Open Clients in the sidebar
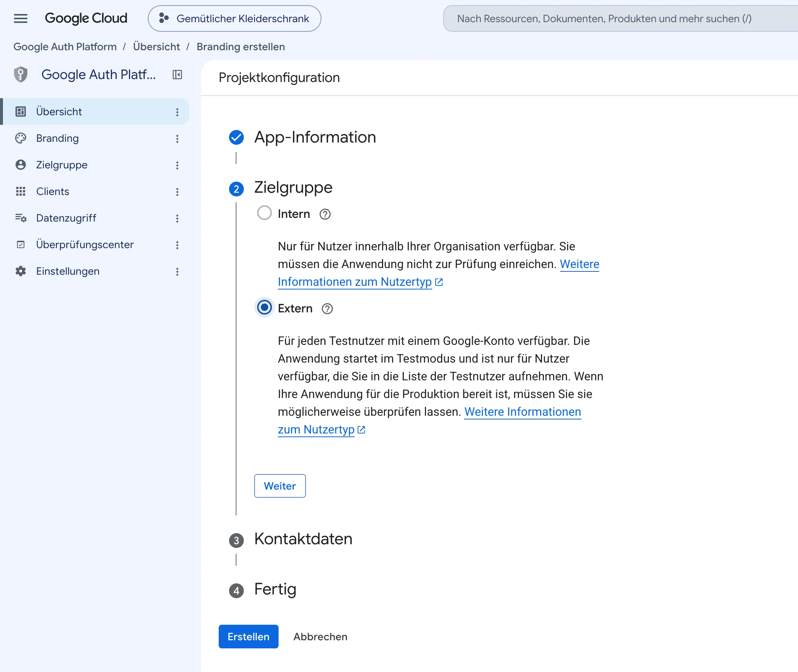The height and width of the screenshot is (672, 798). coord(95,192)
